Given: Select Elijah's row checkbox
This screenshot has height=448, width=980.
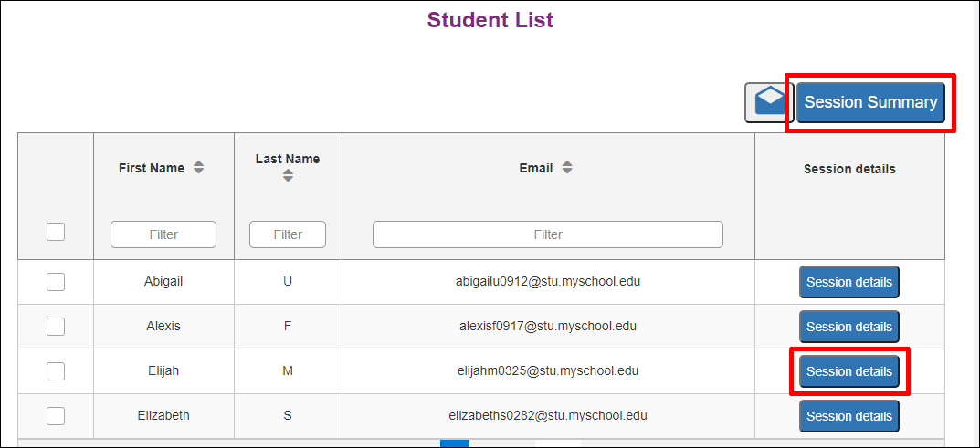Looking at the screenshot, I should [x=56, y=371].
